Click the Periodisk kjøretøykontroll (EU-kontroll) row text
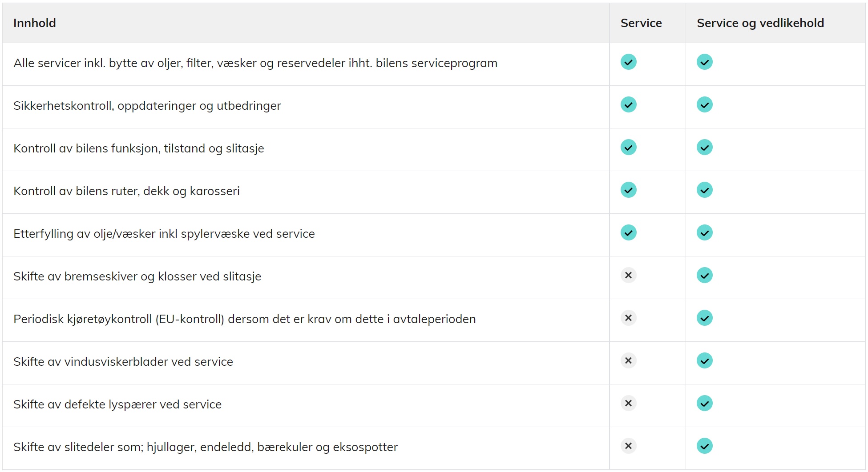Screen dimensions: 868x472 (x=245, y=319)
